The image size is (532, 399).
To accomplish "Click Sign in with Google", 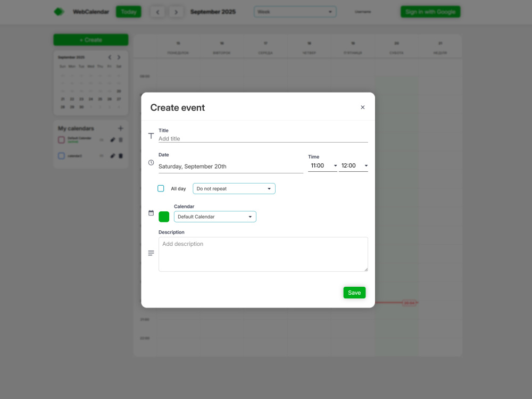I will (x=430, y=12).
